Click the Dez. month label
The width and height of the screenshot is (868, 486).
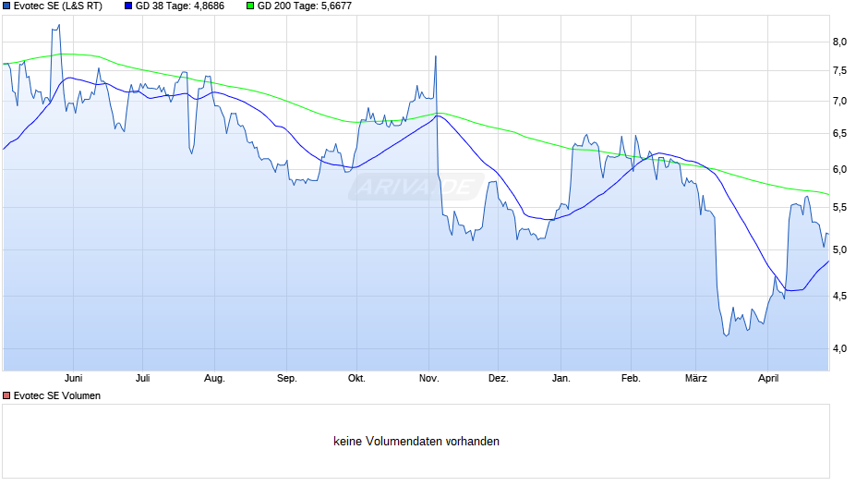click(x=499, y=378)
